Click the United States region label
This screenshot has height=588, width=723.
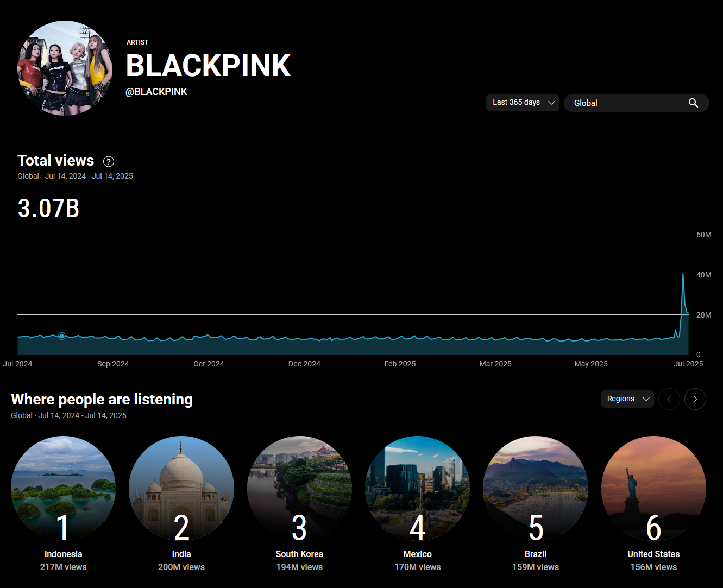pos(653,554)
